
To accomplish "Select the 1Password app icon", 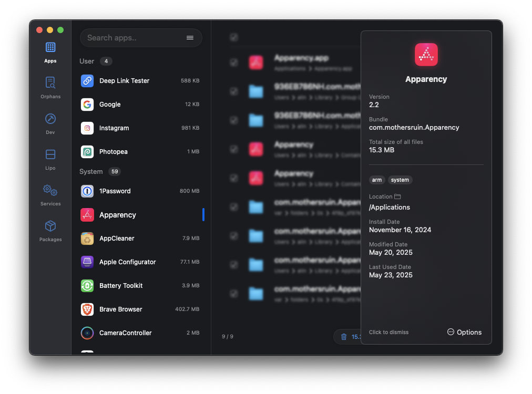I will [x=87, y=191].
